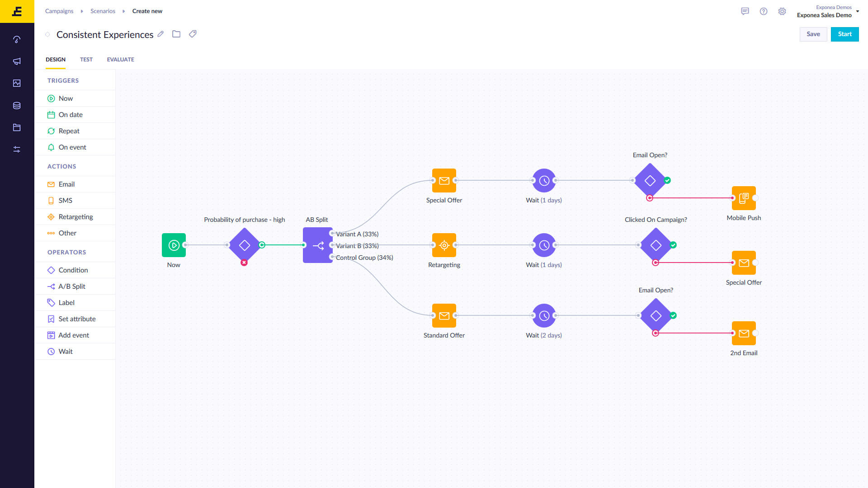
Task: Go to Campaigns in the breadcrumb
Action: [59, 11]
